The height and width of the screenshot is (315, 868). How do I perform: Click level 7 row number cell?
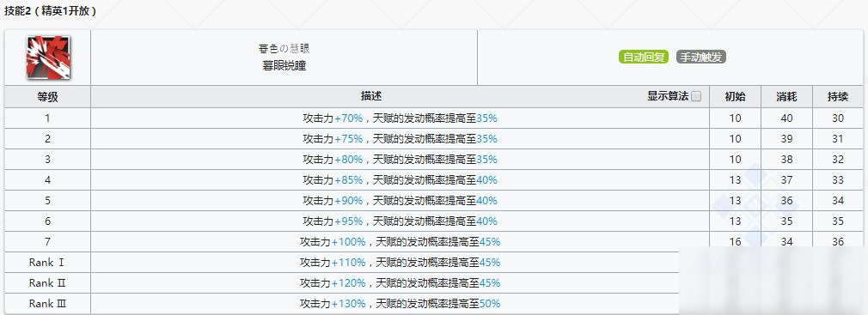click(47, 242)
